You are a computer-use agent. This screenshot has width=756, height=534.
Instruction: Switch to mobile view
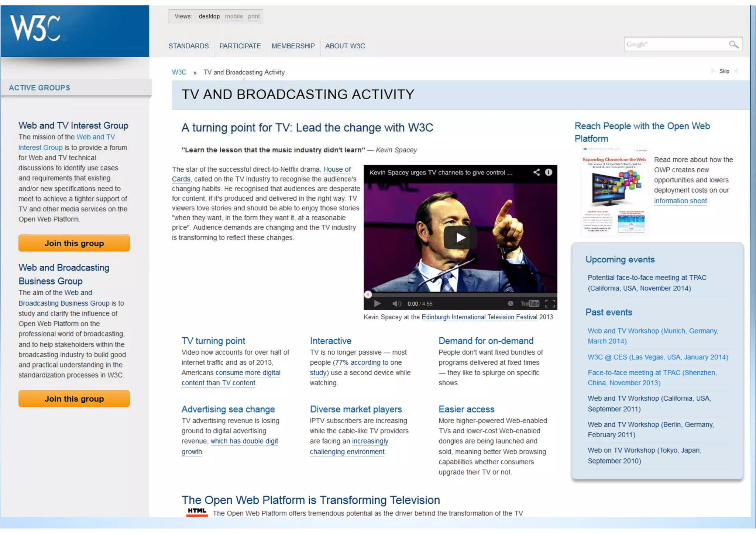coord(234,16)
